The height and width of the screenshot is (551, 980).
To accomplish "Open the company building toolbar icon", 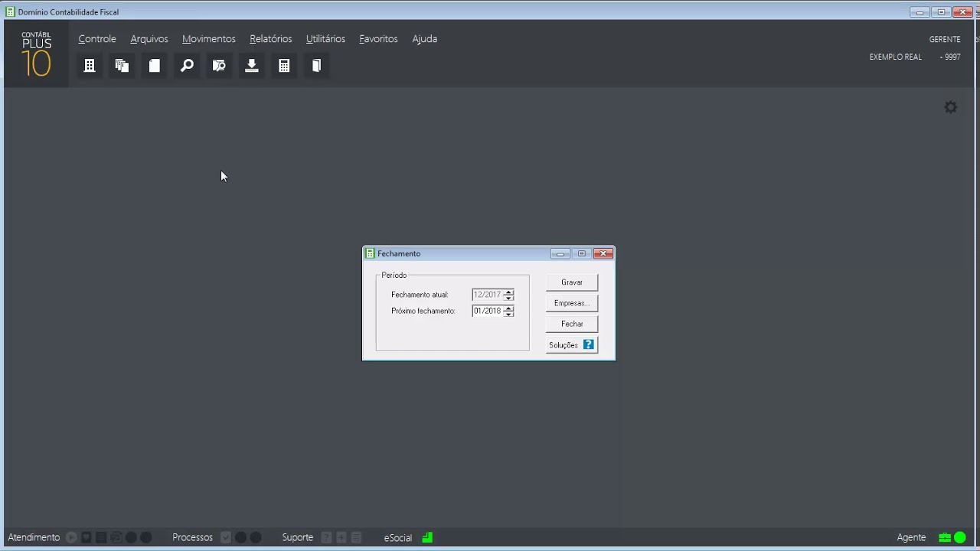I will [x=90, y=66].
